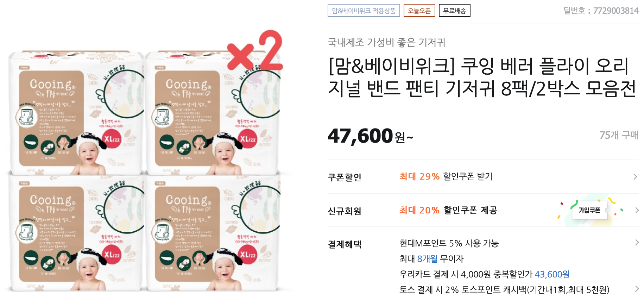
Task: Click the 43,600원 discounted price link
Action: click(552, 274)
